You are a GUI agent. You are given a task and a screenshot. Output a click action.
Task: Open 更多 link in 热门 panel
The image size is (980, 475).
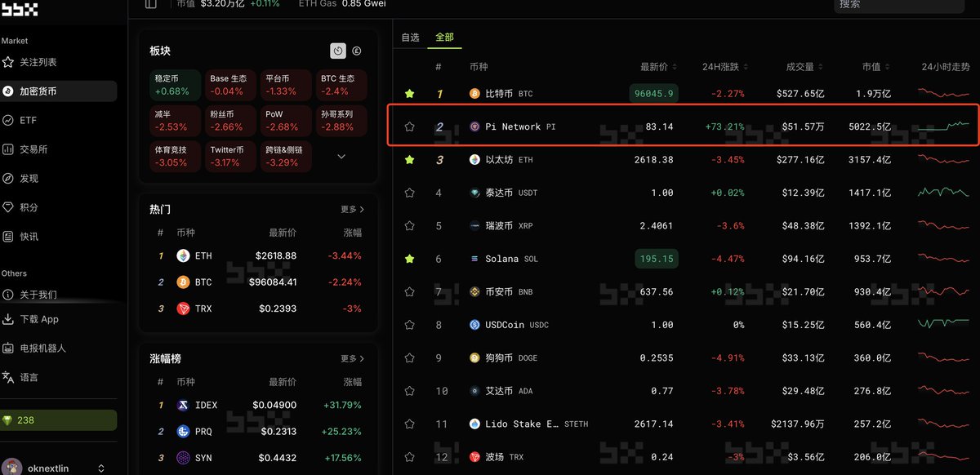pos(352,210)
